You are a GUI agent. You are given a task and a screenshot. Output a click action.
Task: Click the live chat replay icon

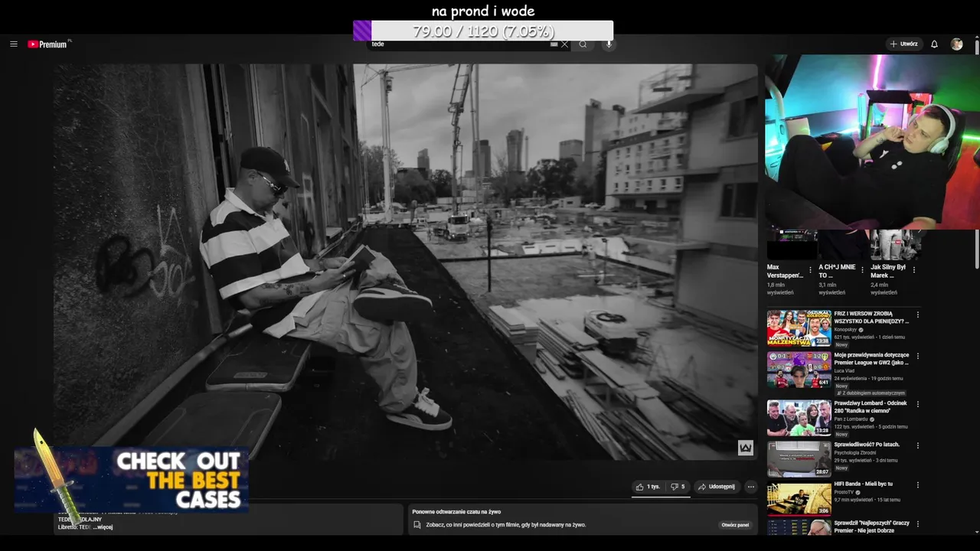[417, 525]
